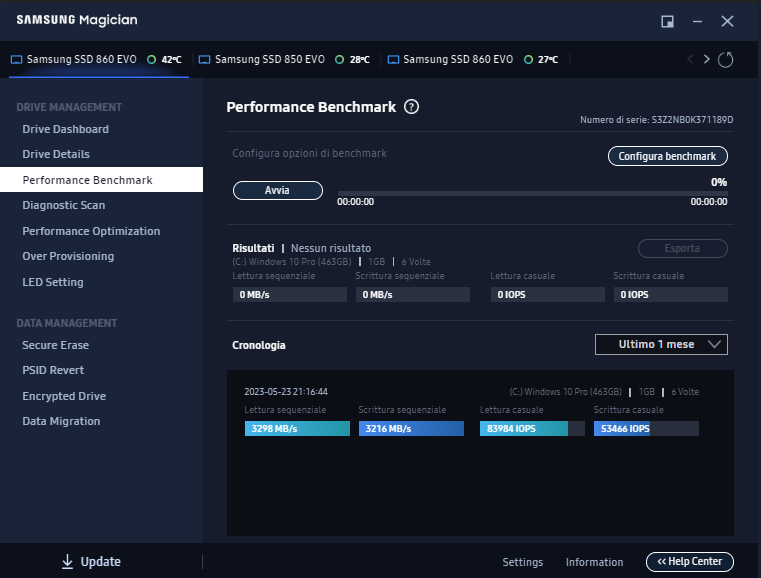Minimize the Samsung Magician window

[697, 21]
